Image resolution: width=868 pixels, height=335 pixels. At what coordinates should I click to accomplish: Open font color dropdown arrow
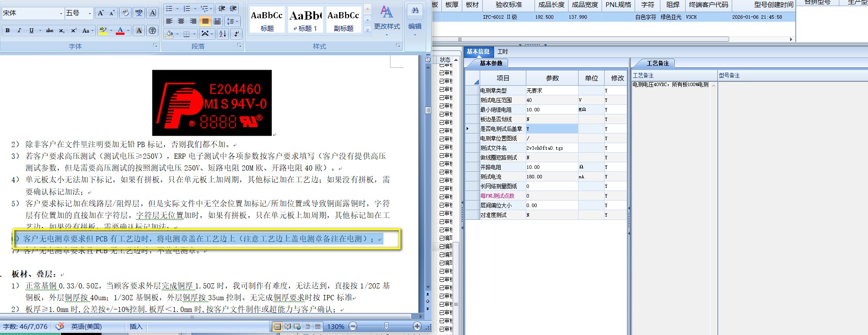pos(128,30)
